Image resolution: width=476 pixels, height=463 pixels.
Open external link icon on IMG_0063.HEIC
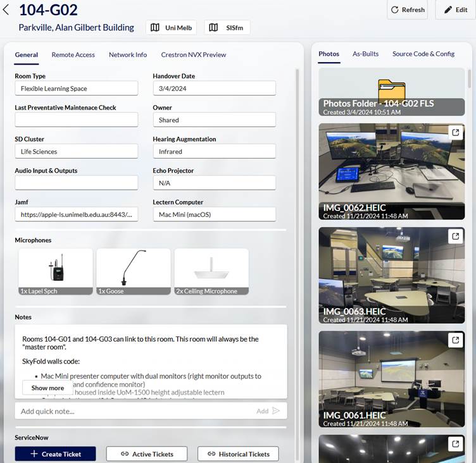(x=454, y=236)
